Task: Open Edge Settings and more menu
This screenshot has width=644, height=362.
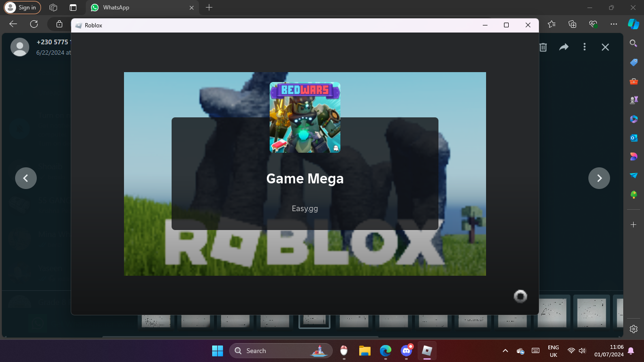Action: pos(613,24)
